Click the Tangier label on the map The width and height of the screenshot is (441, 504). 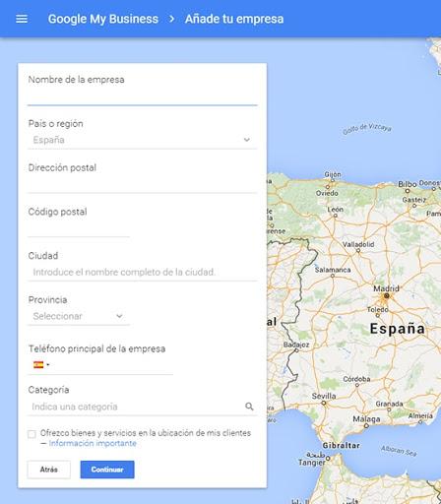click(312, 463)
